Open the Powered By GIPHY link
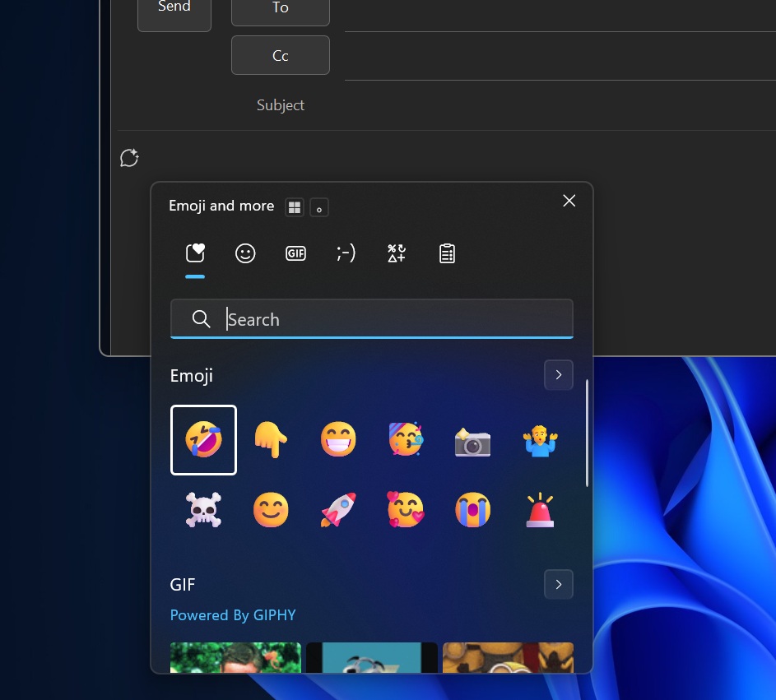 (x=233, y=615)
